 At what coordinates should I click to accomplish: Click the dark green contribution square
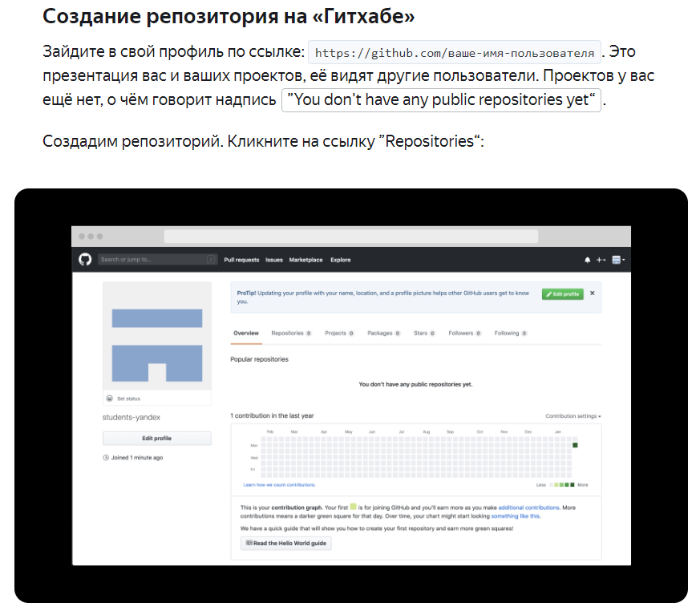coord(575,445)
